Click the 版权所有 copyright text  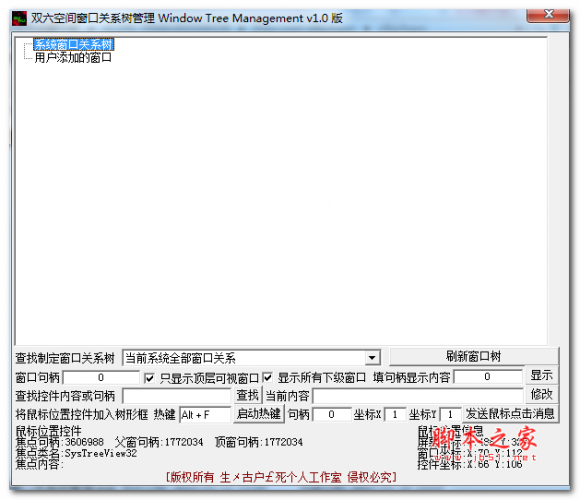coord(281,477)
